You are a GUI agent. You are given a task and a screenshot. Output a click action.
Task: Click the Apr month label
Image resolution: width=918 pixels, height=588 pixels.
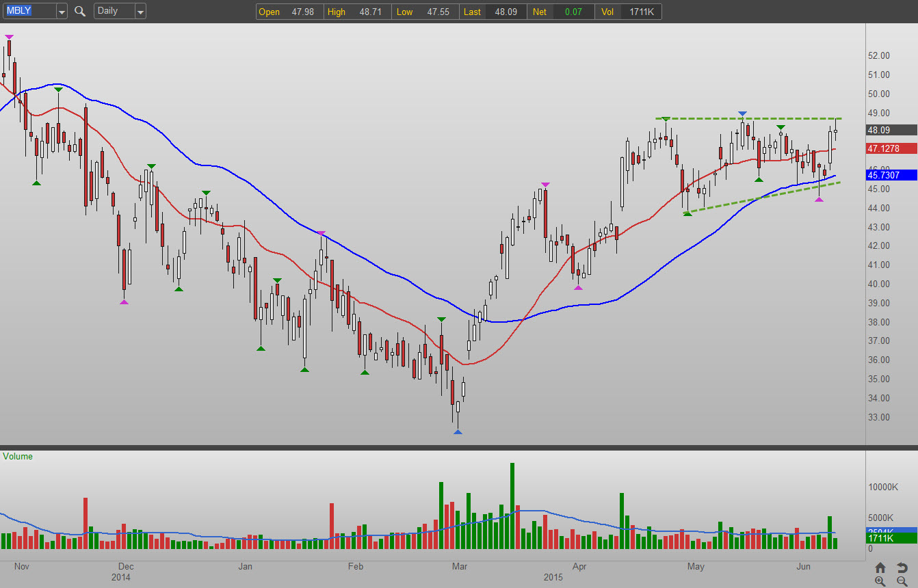click(x=579, y=567)
